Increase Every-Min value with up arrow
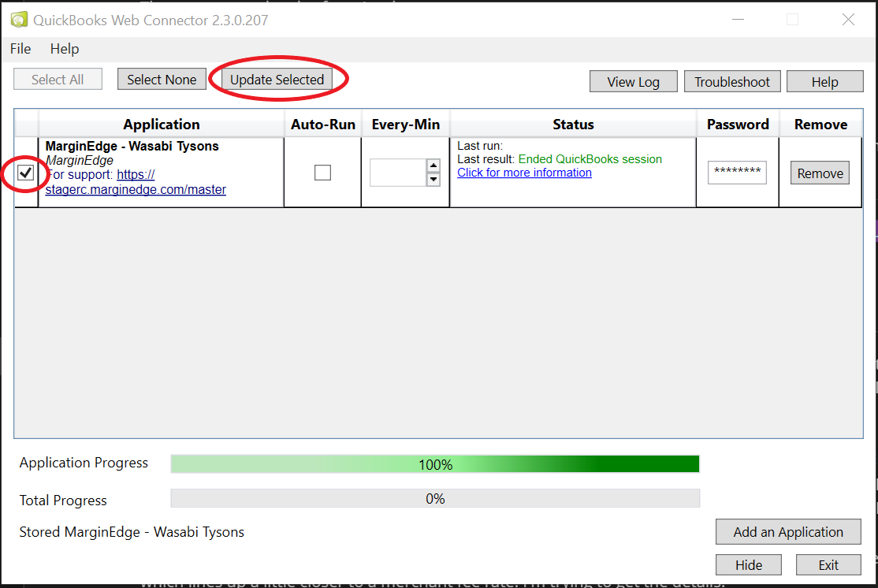 (433, 166)
